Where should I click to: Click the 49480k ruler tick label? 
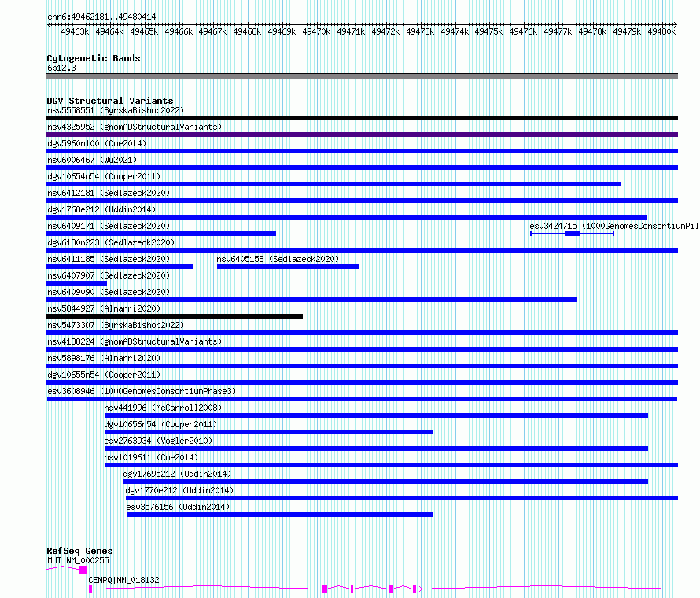[661, 31]
